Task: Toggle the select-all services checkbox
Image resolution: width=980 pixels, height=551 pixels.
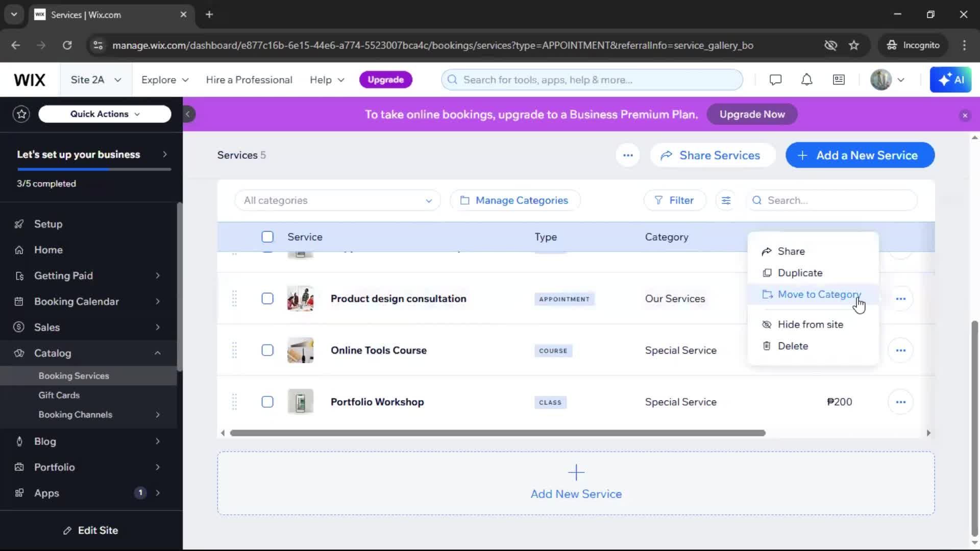Action: coord(267,237)
